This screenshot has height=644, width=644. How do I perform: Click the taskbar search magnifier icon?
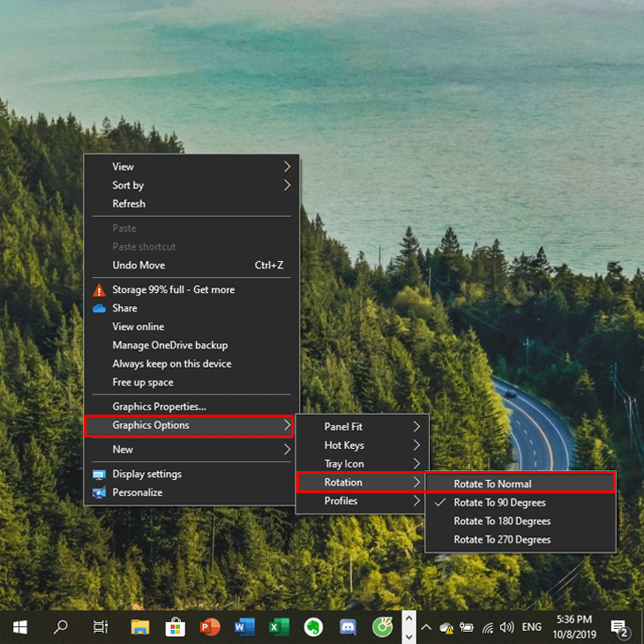click(61, 627)
